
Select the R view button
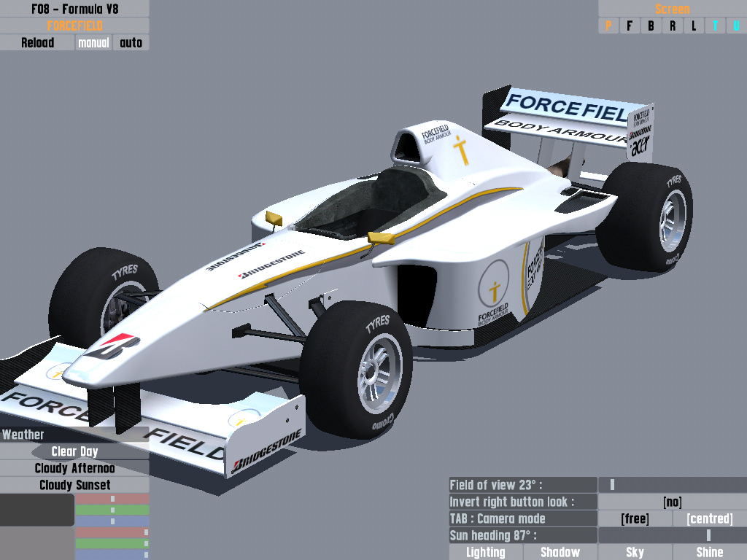673,26
